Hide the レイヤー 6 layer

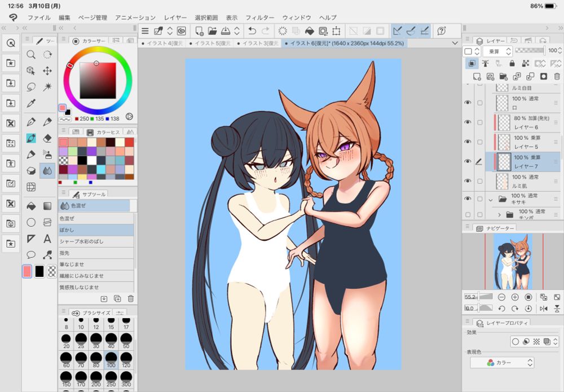click(x=468, y=122)
